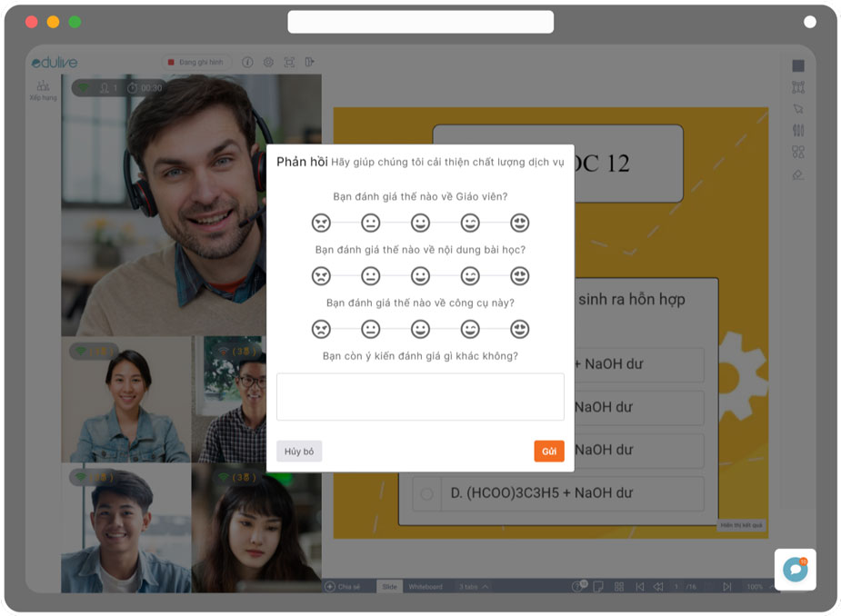Enter fullscreen using the toolbar icon
This screenshot has width=841, height=616.
(290, 62)
